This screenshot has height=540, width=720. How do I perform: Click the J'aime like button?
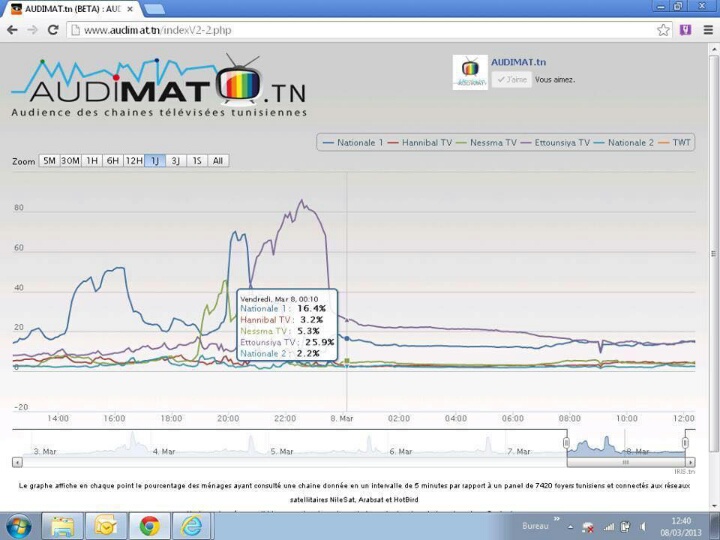pos(512,79)
